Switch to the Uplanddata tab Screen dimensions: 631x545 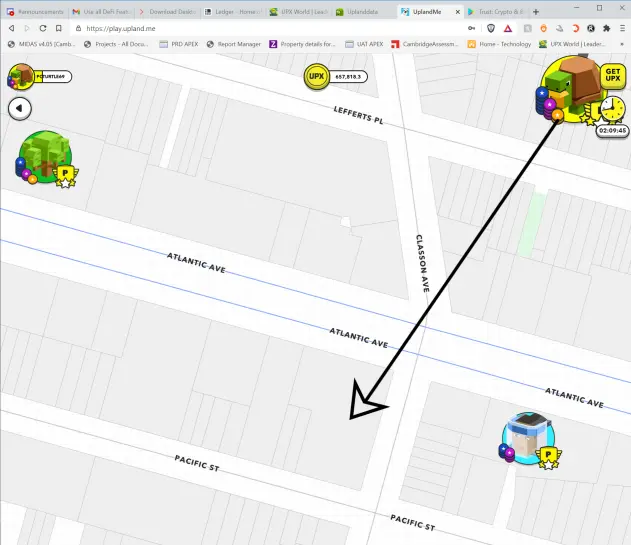coord(365,12)
